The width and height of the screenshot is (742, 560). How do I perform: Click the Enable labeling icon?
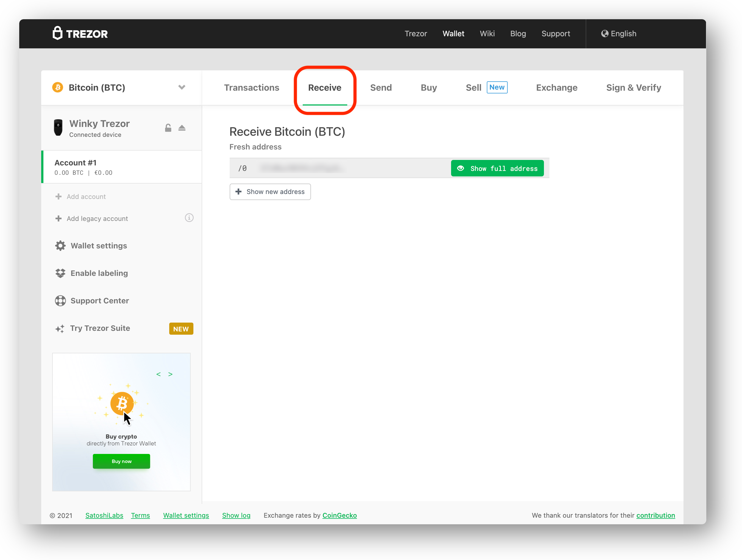(x=60, y=273)
